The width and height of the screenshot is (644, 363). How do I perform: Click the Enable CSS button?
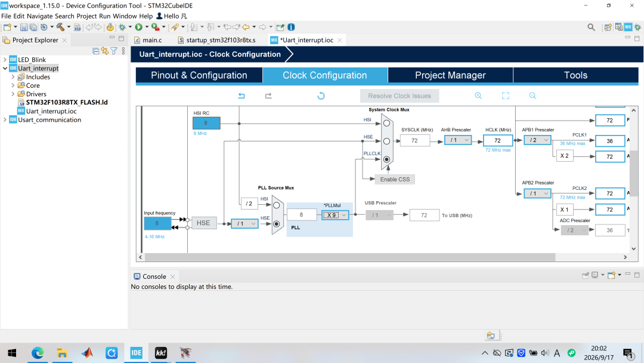395,179
